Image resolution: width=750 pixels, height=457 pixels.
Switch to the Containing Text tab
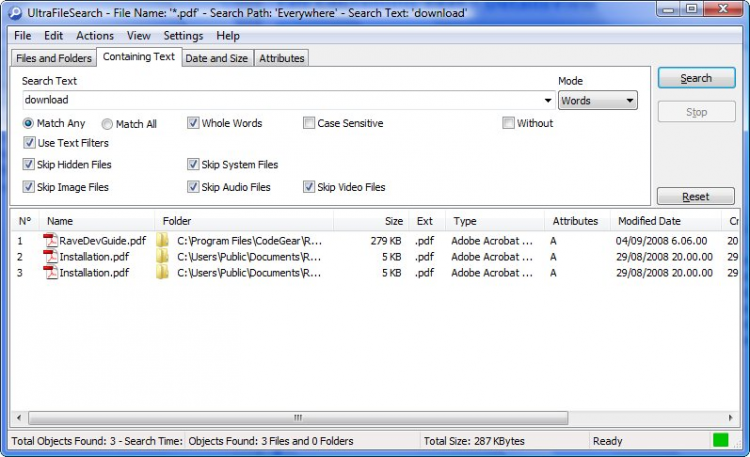click(x=139, y=57)
